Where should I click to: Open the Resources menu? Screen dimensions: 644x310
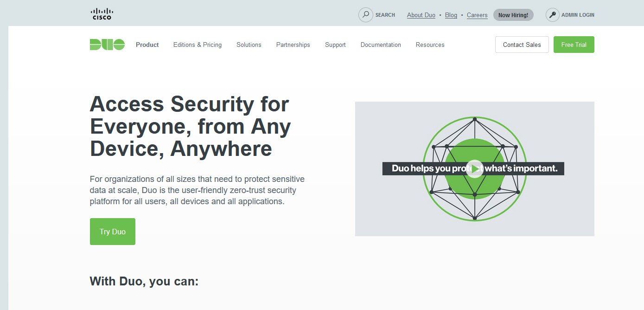click(x=430, y=45)
